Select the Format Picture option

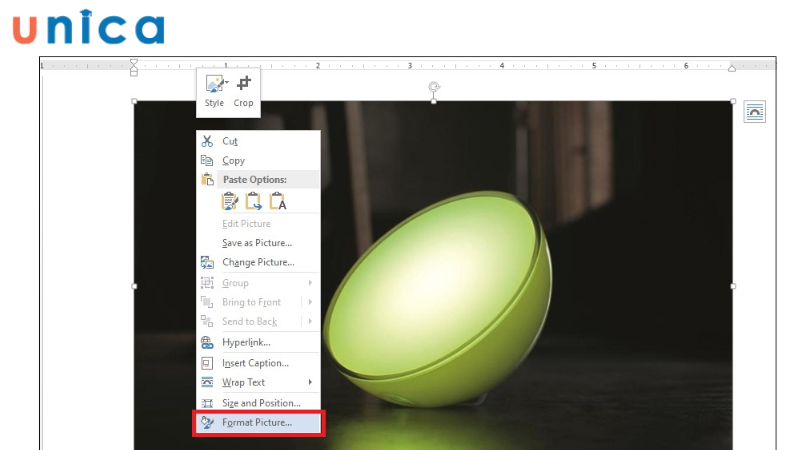pyautogui.click(x=257, y=423)
